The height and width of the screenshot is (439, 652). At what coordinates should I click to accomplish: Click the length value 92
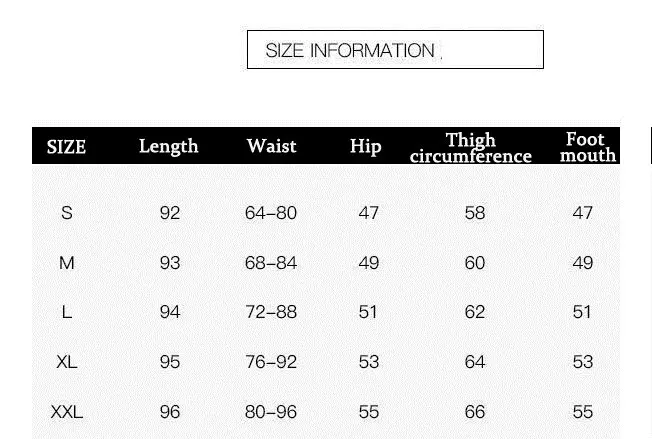tap(170, 213)
